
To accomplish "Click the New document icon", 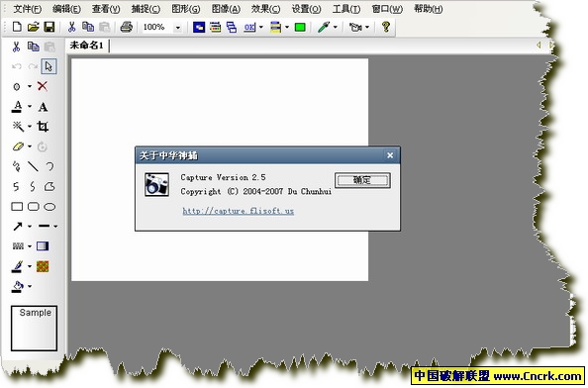I will click(x=17, y=27).
